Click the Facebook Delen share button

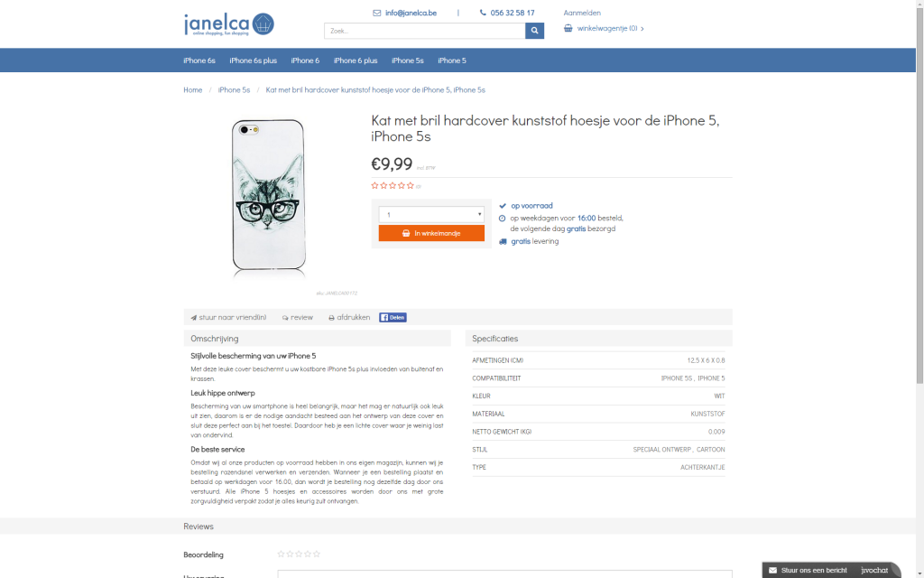(393, 317)
